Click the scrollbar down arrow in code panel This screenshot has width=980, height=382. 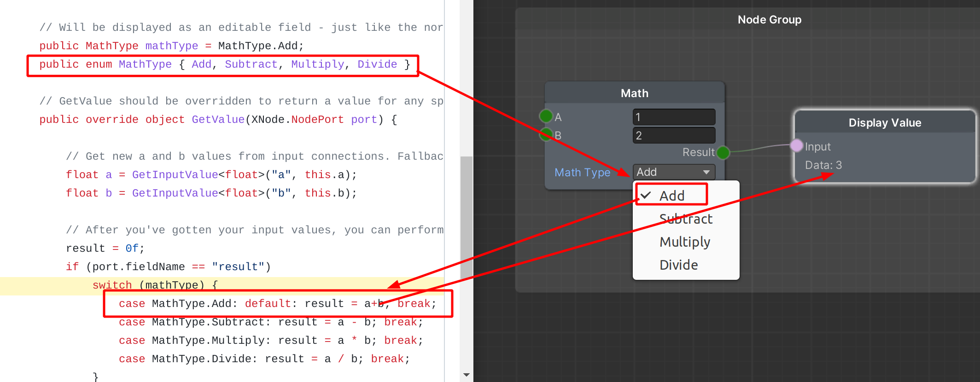pos(467,375)
